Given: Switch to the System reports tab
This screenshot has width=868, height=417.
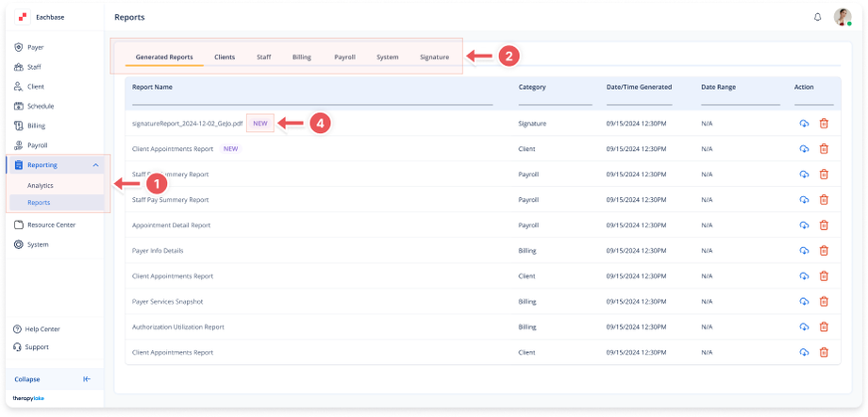Looking at the screenshot, I should [x=388, y=57].
